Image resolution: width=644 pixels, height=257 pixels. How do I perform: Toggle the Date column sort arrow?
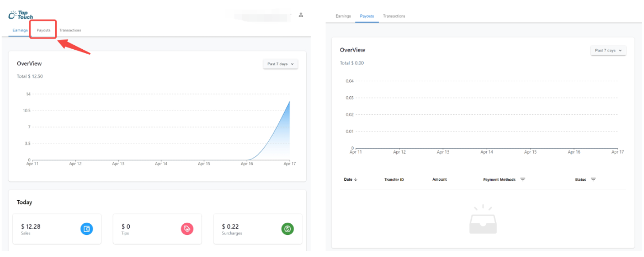tap(355, 180)
